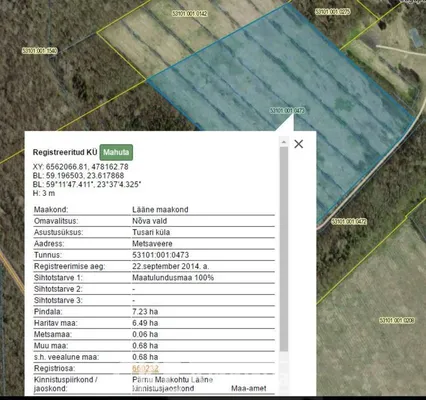426x400 pixels.
Task: Select parcel label 53101:001:0275 on map
Action: click(333, 12)
